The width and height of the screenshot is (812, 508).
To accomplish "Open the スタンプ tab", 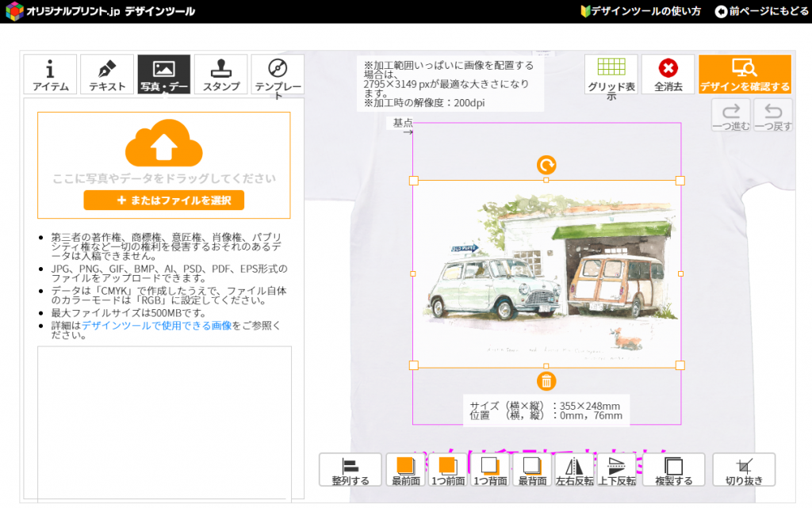I will tap(221, 74).
